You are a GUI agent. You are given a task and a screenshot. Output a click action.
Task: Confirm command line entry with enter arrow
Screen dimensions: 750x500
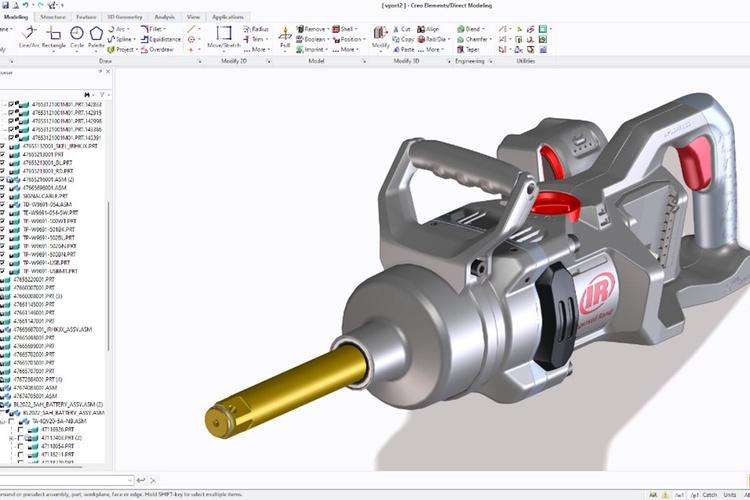pos(141,480)
